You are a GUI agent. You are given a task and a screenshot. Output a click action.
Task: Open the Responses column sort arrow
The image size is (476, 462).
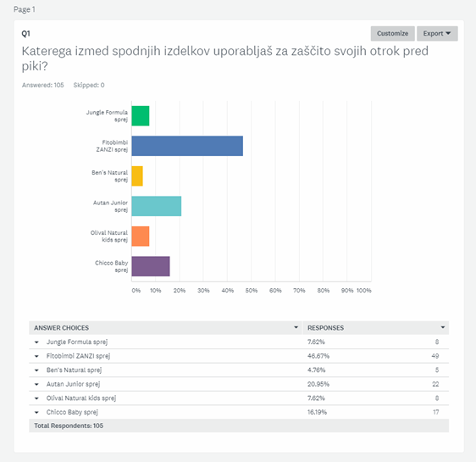pos(443,327)
